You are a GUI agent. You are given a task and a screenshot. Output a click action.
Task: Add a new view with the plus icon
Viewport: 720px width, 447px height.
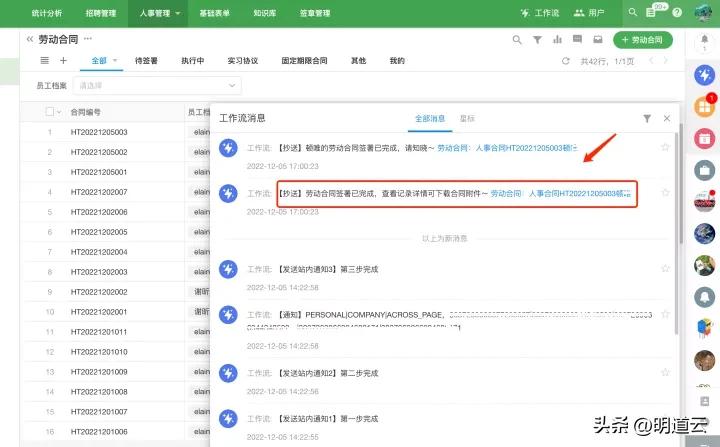pos(63,60)
